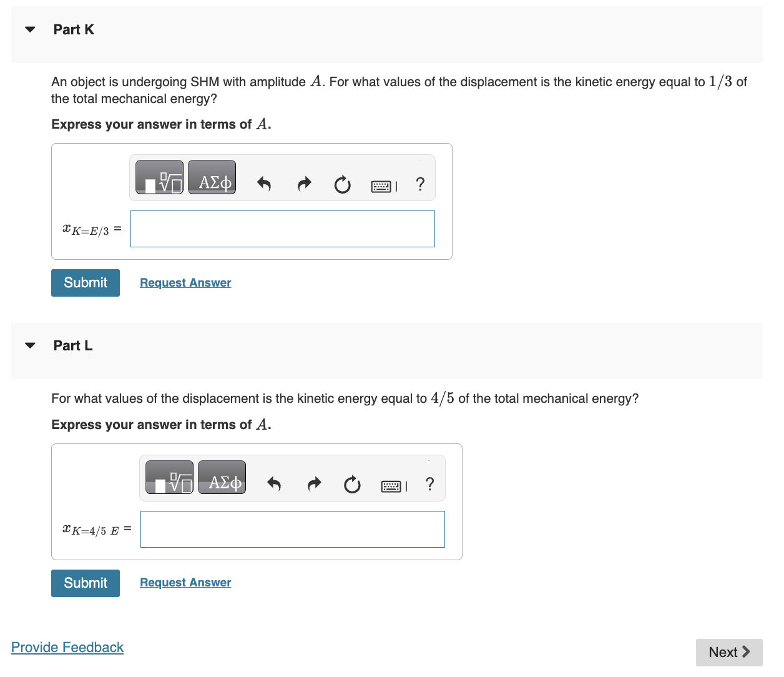The height and width of the screenshot is (677, 784).
Task: Redo the last edit in Part K answer box
Action: click(x=304, y=184)
